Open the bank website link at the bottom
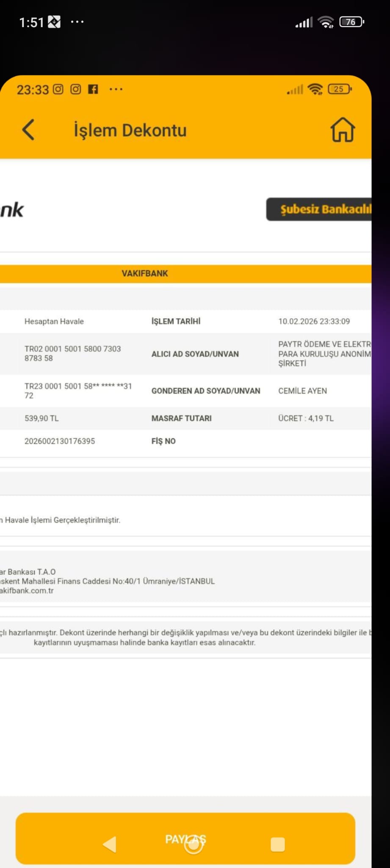390x868 pixels. [x=27, y=591]
